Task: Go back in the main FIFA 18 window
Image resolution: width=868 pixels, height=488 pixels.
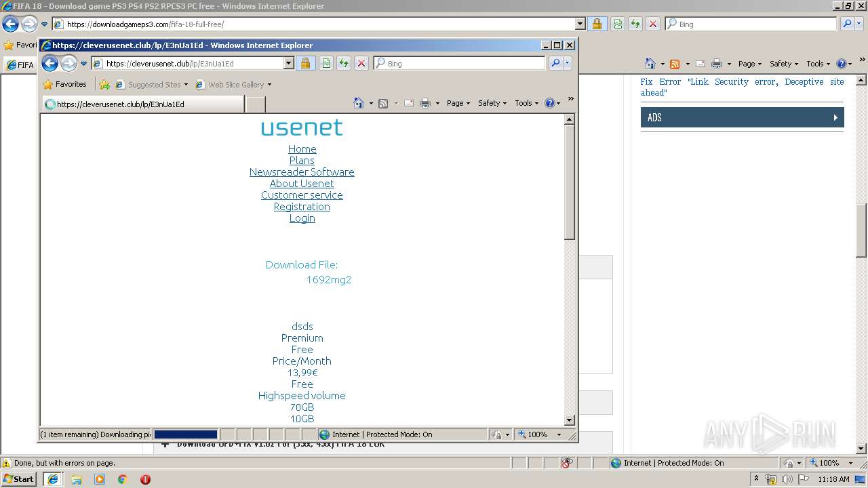Action: click(10, 24)
